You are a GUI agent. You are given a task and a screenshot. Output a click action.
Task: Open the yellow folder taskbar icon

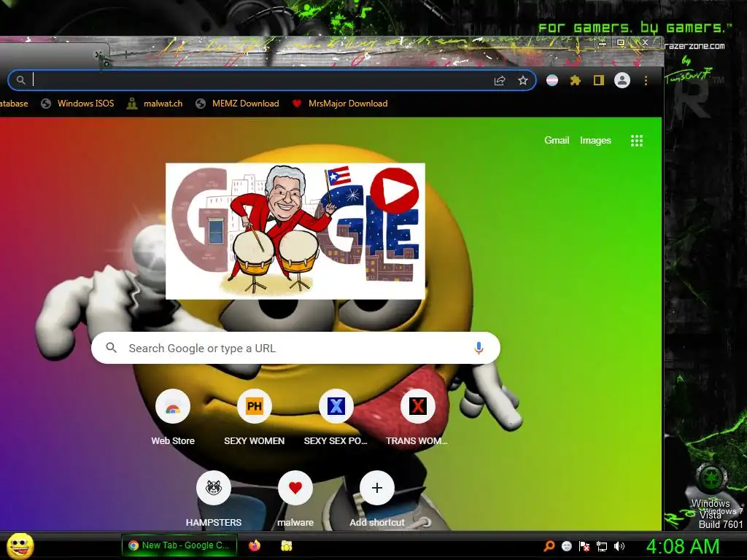(x=286, y=545)
